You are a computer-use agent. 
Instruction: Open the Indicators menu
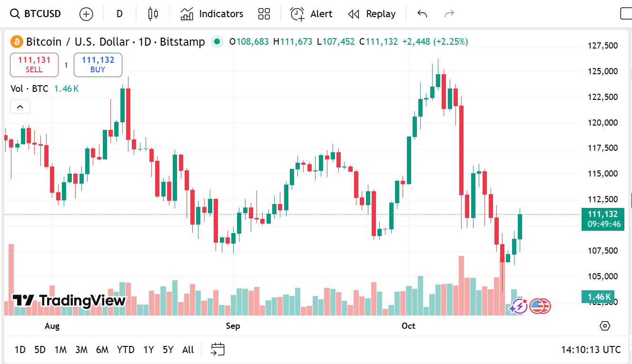click(212, 14)
